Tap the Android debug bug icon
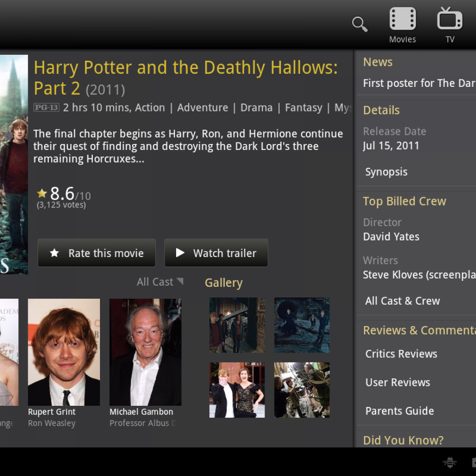 click(x=450, y=463)
